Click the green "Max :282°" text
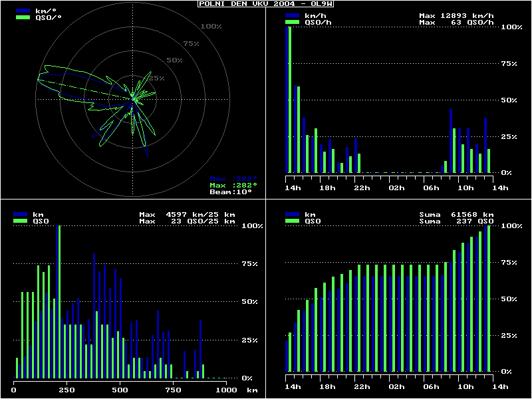This screenshot has height=399, width=532. (233, 186)
